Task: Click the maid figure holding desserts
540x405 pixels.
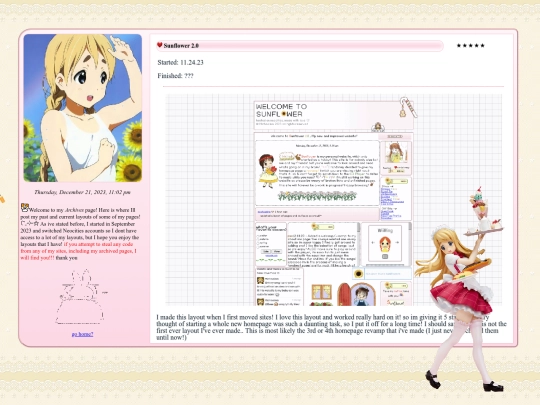Action: [461, 289]
